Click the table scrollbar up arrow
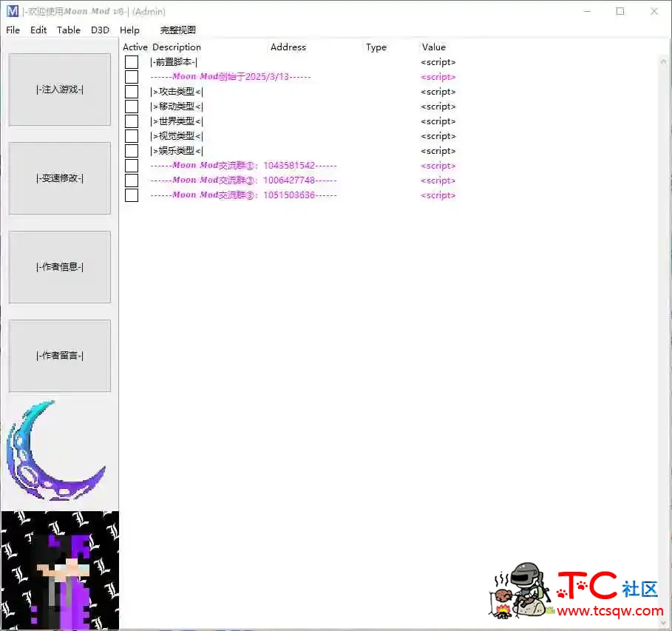Image resolution: width=672 pixels, height=631 pixels. [x=663, y=62]
